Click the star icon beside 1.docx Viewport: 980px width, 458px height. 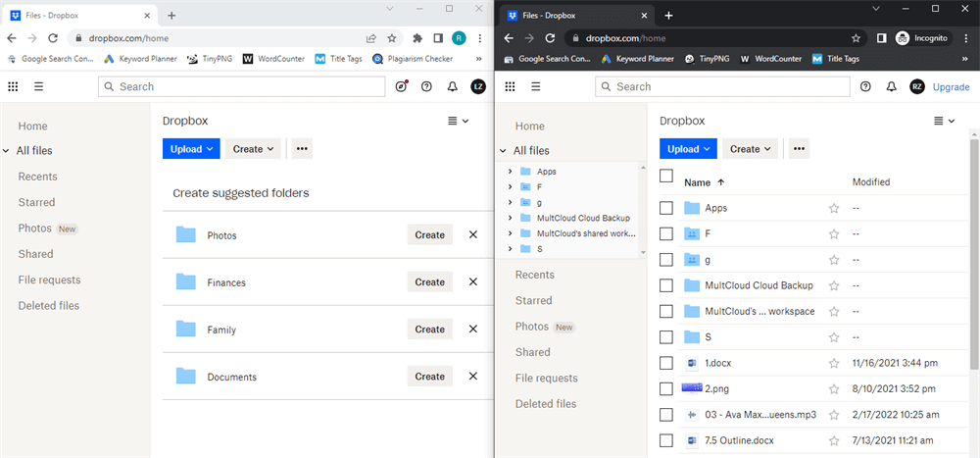pos(834,363)
